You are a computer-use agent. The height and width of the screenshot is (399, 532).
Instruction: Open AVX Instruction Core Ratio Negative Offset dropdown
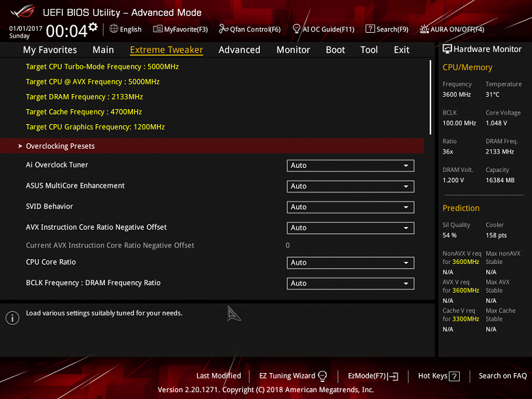pyautogui.click(x=351, y=228)
